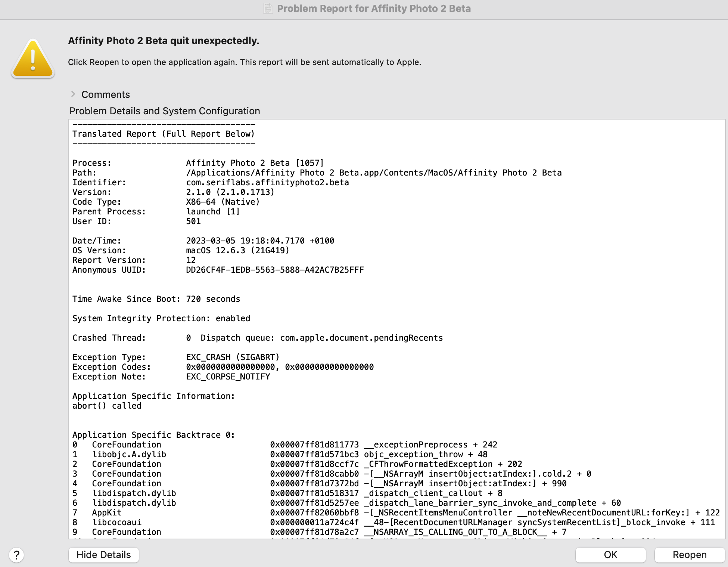This screenshot has width=728, height=567.
Task: Expand the Comments disclosure chevron
Action: 73,94
